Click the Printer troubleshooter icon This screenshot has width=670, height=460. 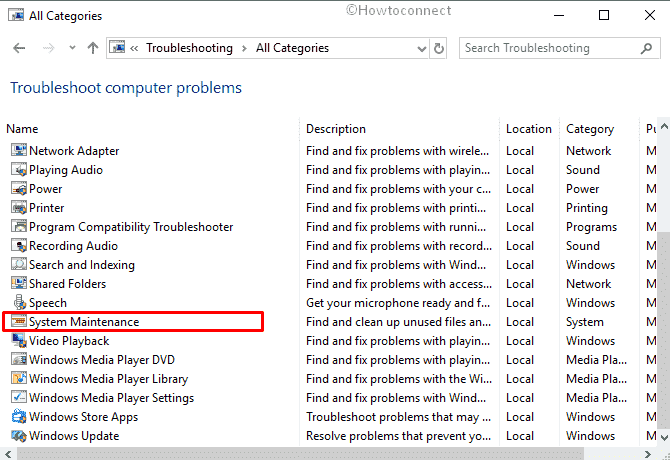19,207
